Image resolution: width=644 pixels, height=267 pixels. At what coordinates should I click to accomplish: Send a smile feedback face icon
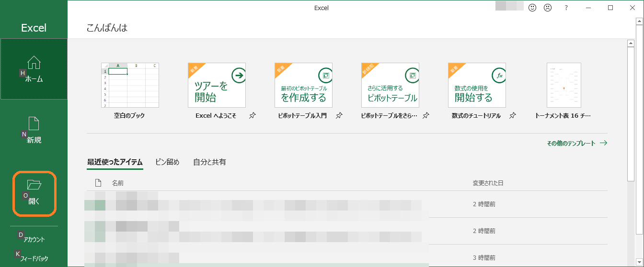[x=532, y=8]
